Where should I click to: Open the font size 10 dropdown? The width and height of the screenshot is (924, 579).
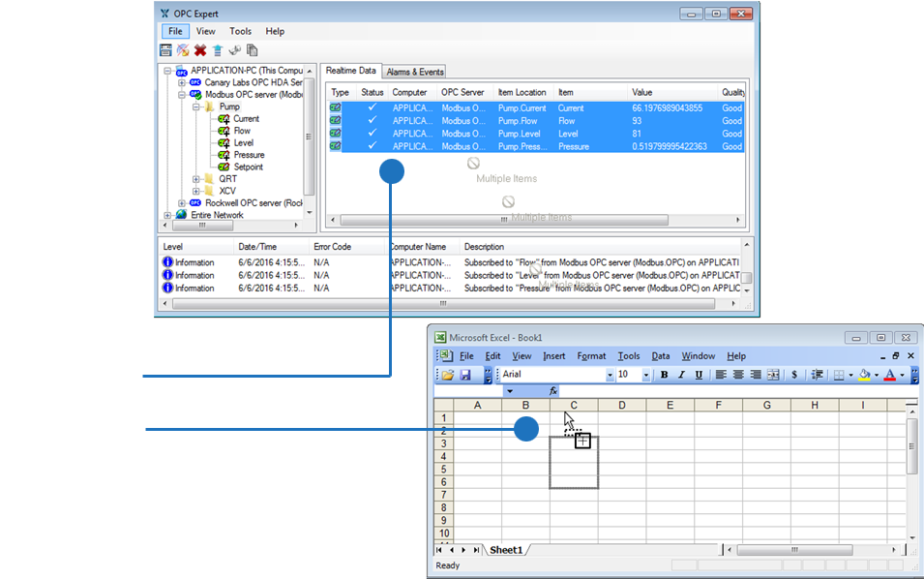coord(646,375)
